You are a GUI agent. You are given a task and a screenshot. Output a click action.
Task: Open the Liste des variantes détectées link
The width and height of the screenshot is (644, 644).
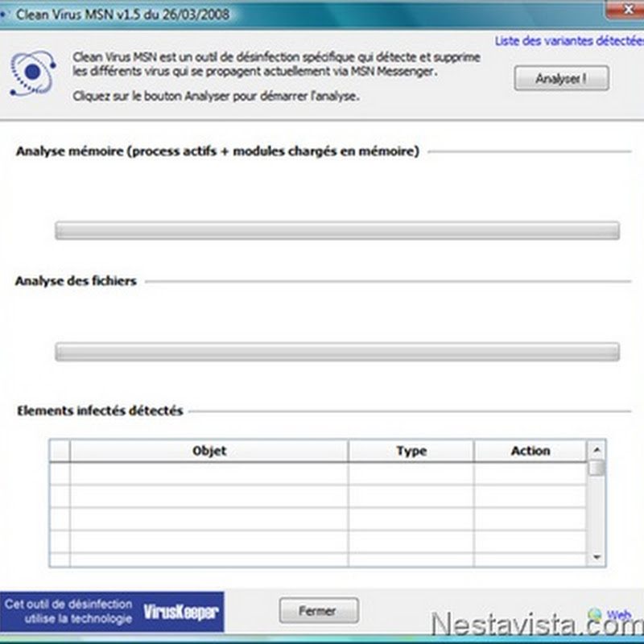coord(569,41)
